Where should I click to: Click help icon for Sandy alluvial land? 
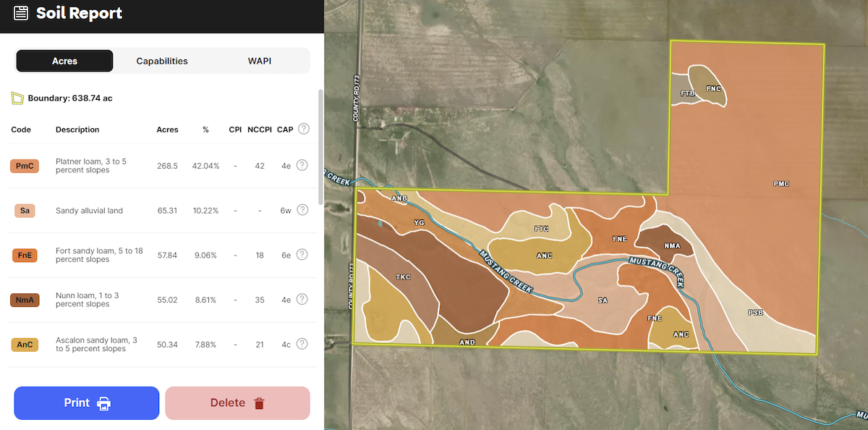302,210
